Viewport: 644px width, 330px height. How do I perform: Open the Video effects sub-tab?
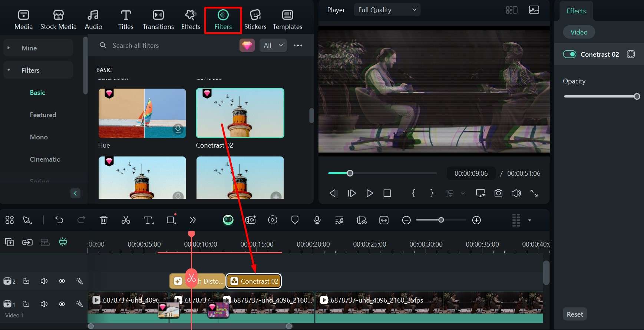579,32
